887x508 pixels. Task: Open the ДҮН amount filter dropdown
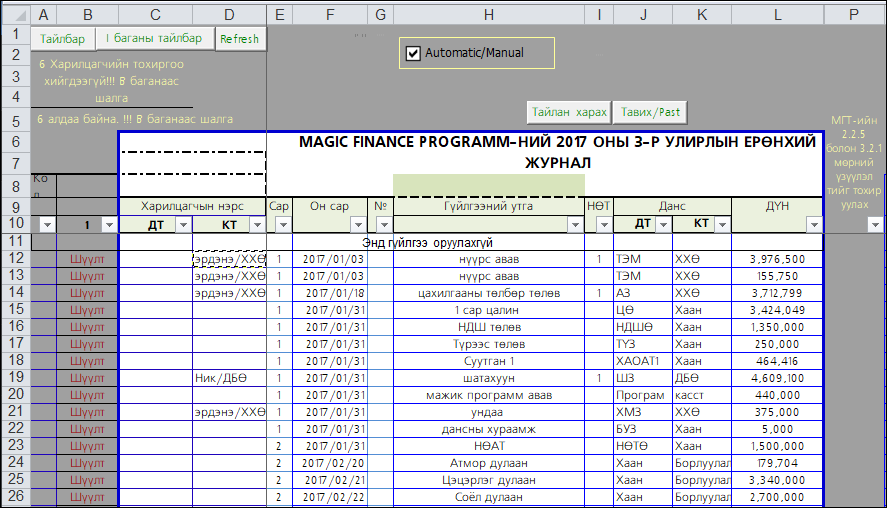tap(814, 225)
